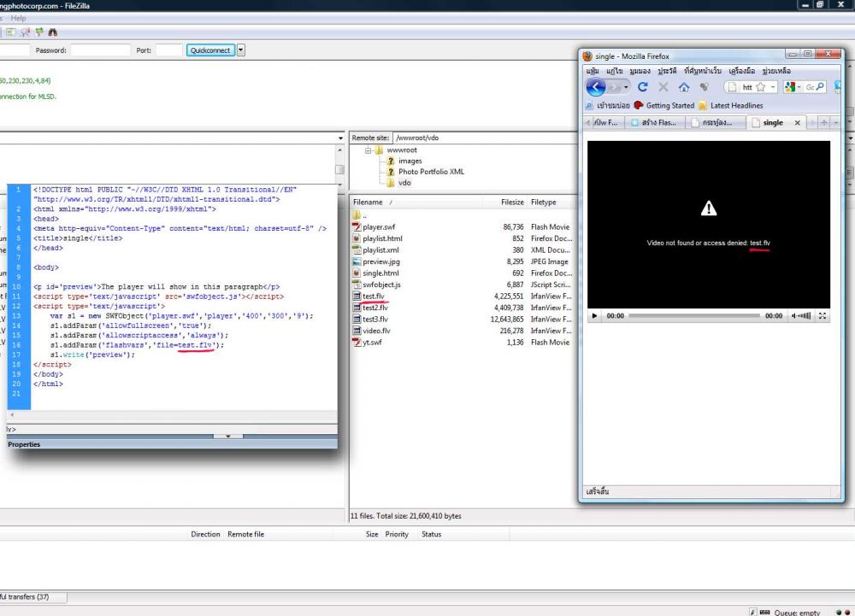Image resolution: width=855 pixels, height=616 pixels.
Task: Click the Password input field
Action: (99, 50)
